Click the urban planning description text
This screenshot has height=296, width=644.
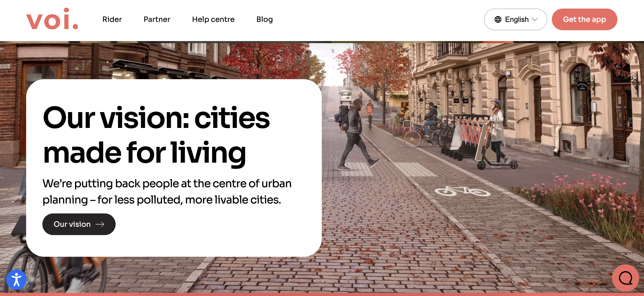pyautogui.click(x=167, y=192)
